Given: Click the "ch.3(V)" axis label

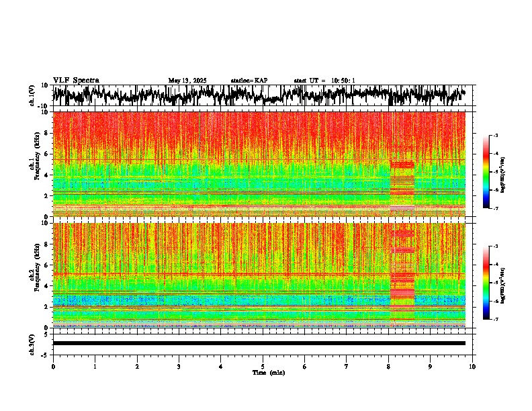Looking at the screenshot, I should (32, 345).
